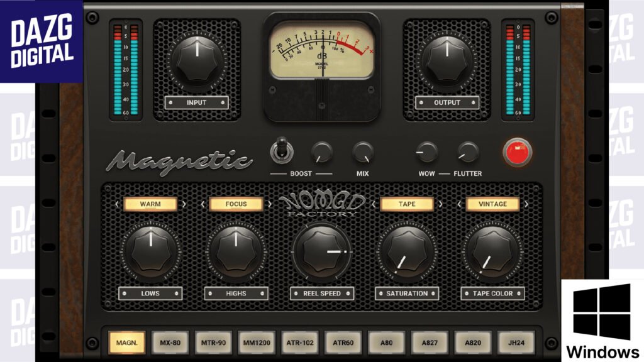This screenshot has width=644, height=362.
Task: Click the Mix knob
Action: (363, 151)
